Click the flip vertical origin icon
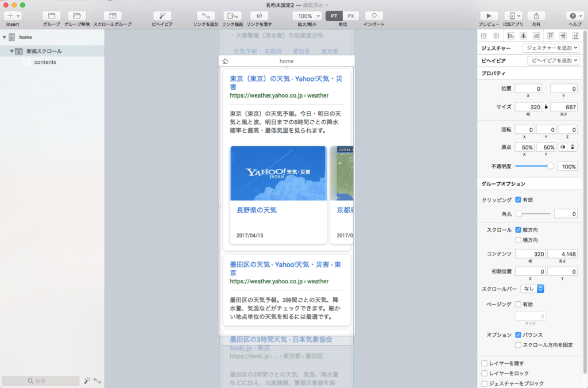The height and width of the screenshot is (388, 588). click(572, 147)
